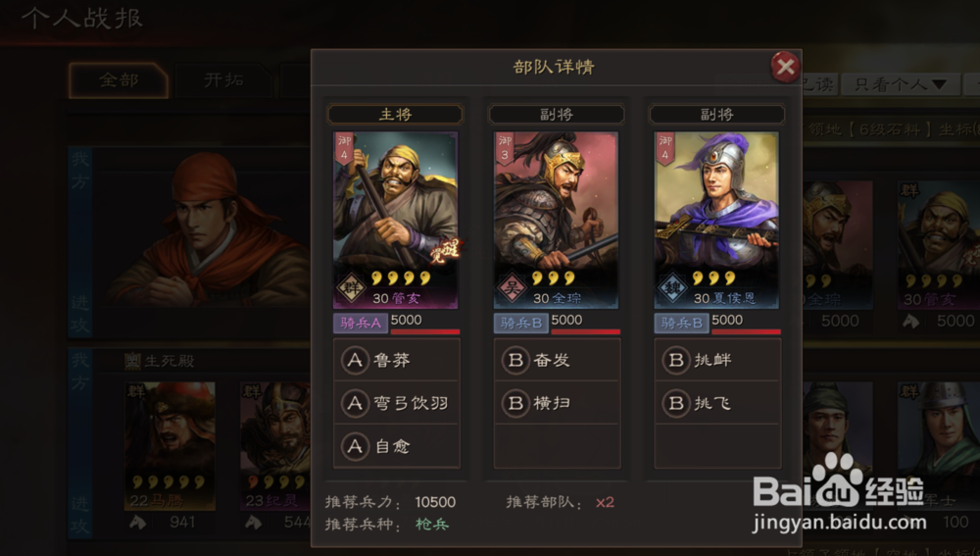Open 夏侯恩 deputy general card
Screen dimensions: 980x556
click(716, 221)
